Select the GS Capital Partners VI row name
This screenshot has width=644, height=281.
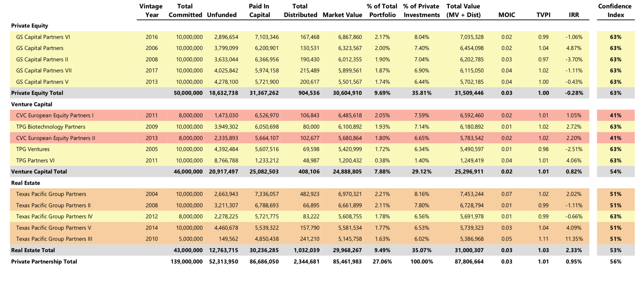(43, 37)
